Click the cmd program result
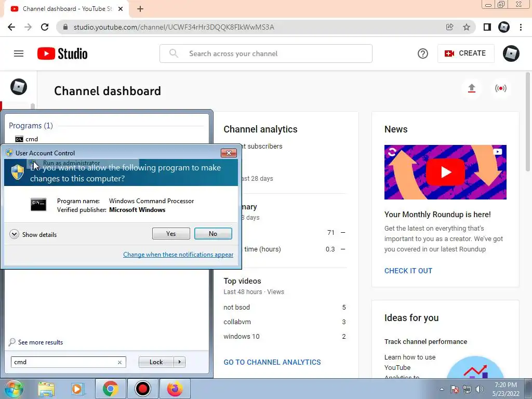This screenshot has height=399, width=532. 26,139
